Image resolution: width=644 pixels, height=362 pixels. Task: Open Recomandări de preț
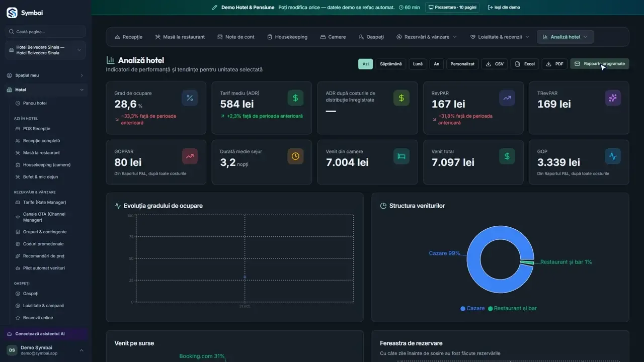pyautogui.click(x=44, y=256)
